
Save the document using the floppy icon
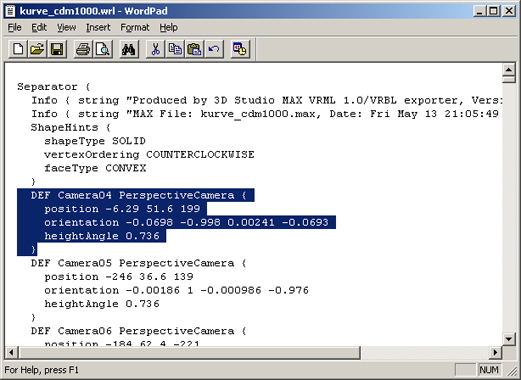[57, 49]
